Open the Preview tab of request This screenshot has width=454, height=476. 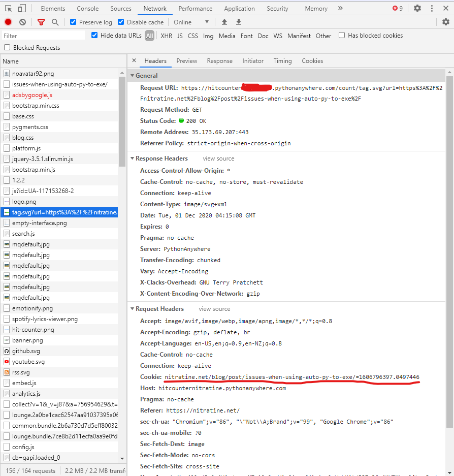[187, 61]
